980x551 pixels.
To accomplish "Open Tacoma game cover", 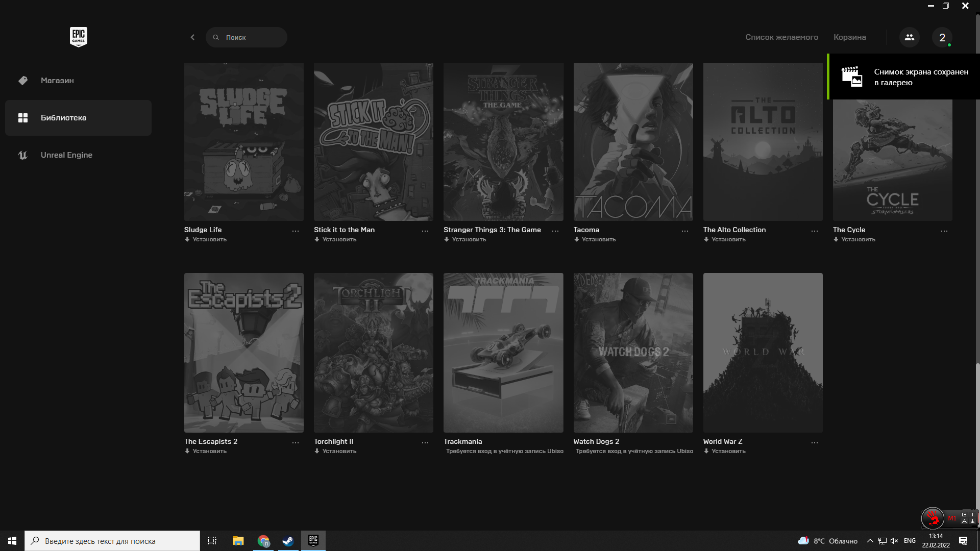I will [x=633, y=142].
